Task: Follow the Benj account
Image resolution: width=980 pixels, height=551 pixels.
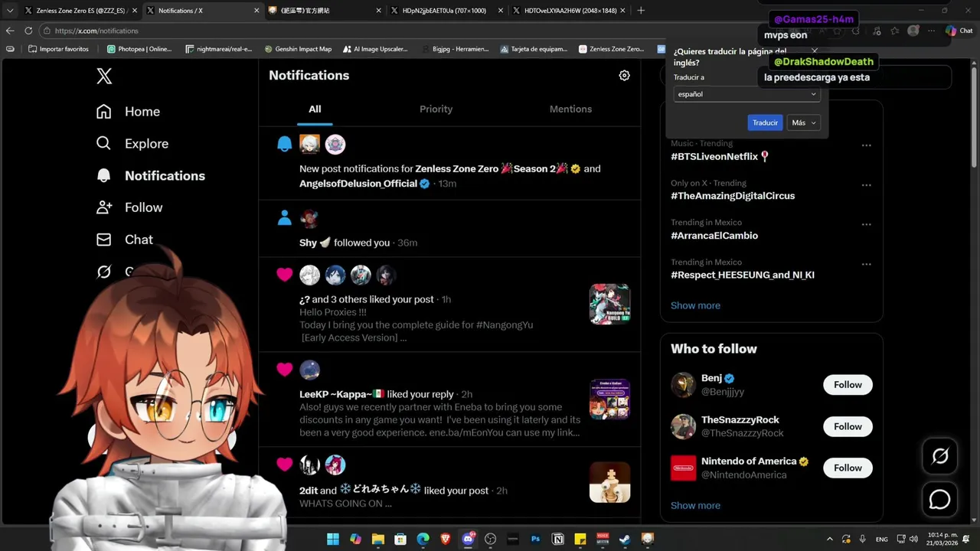Action: [x=848, y=385]
